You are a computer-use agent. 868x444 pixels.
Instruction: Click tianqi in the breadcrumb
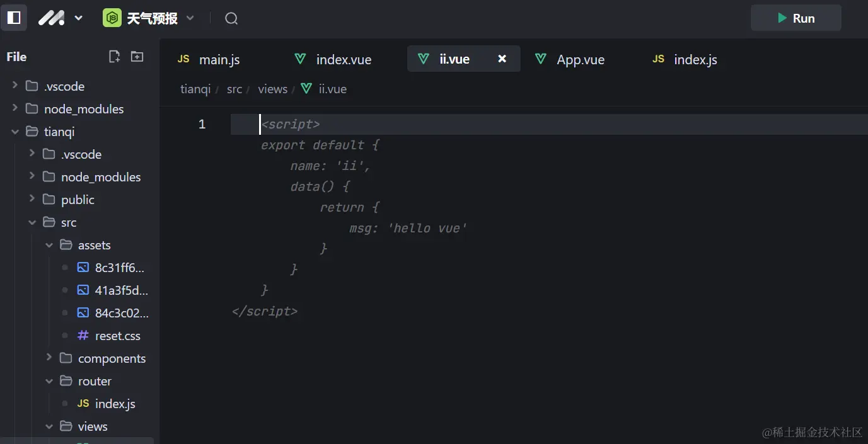click(x=195, y=89)
